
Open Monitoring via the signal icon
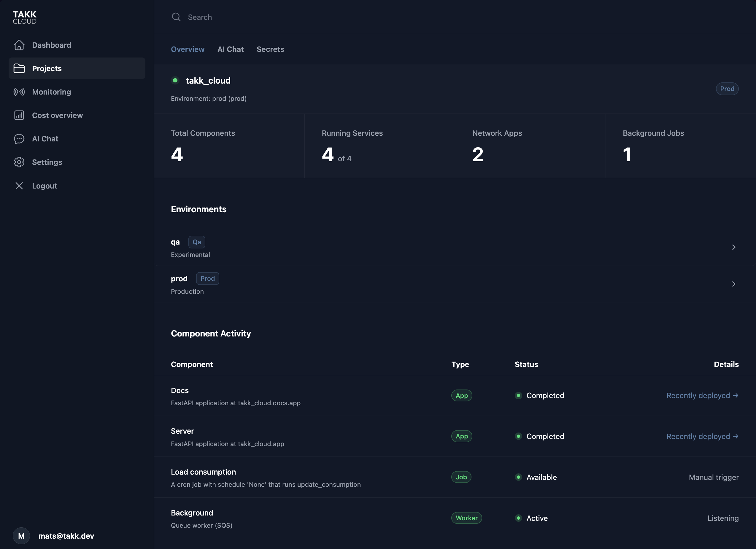[x=19, y=92]
